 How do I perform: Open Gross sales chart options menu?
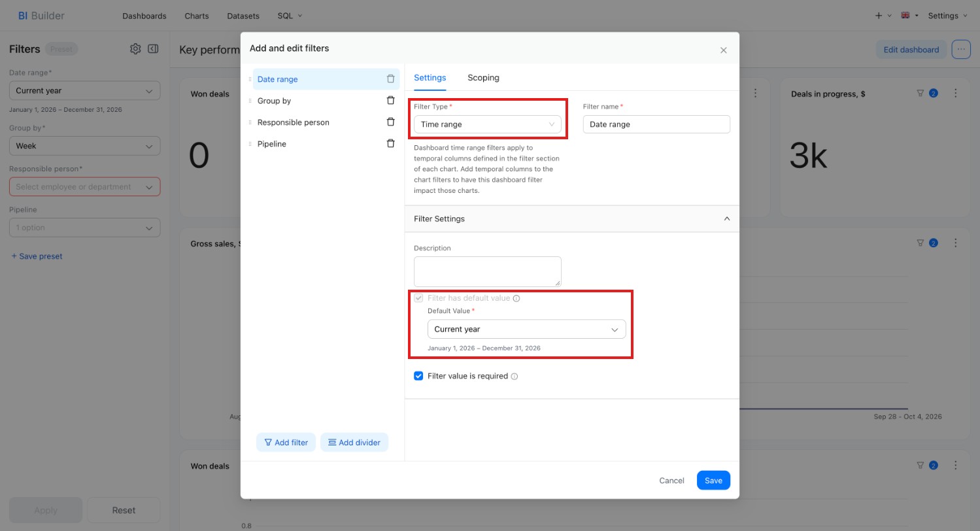(x=956, y=243)
